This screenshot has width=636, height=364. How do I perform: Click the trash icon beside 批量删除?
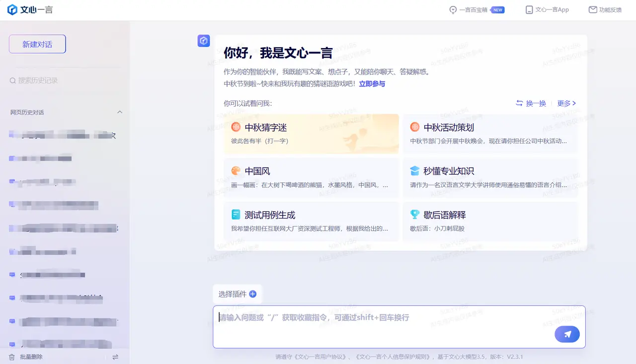11,357
